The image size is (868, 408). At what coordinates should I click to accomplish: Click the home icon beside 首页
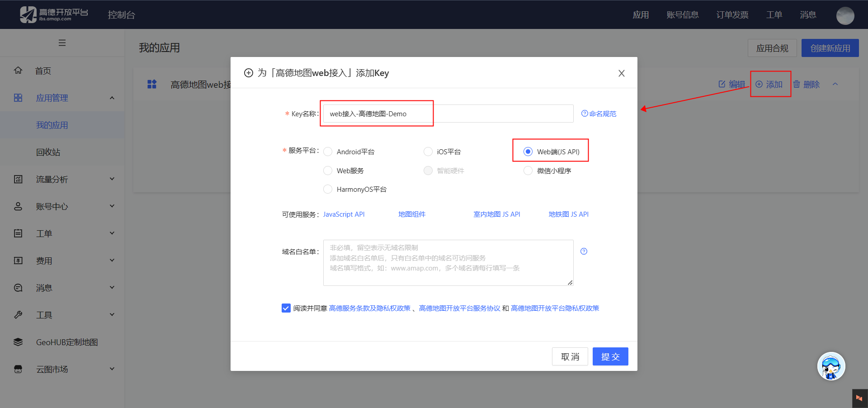coord(18,71)
